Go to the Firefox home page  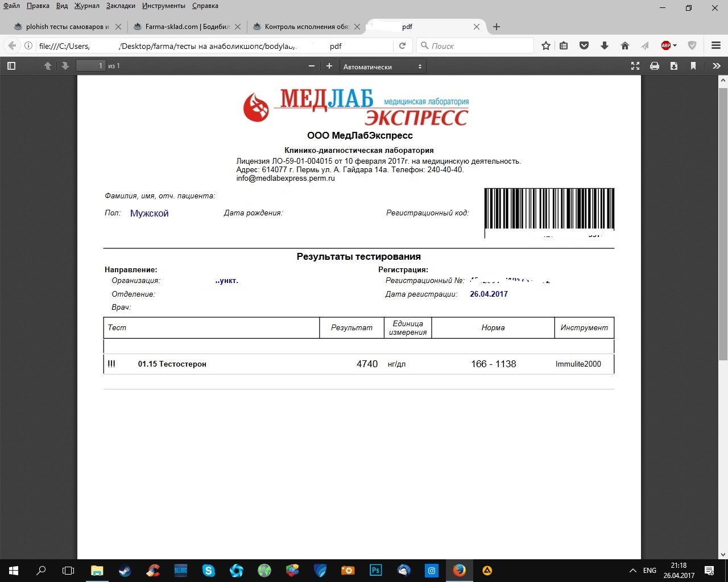[624, 45]
